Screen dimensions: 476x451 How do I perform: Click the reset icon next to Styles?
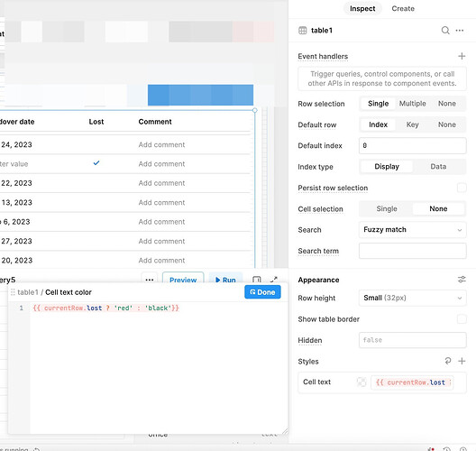tap(448, 361)
